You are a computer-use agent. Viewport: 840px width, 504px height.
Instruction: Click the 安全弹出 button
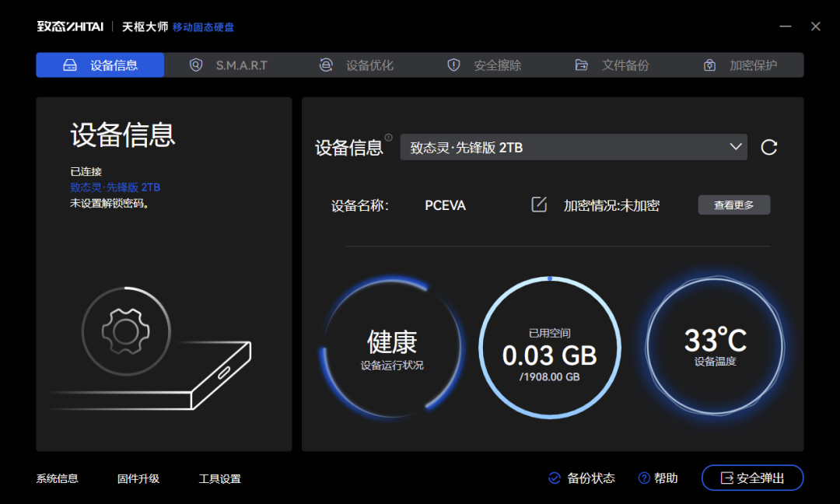pyautogui.click(x=752, y=478)
